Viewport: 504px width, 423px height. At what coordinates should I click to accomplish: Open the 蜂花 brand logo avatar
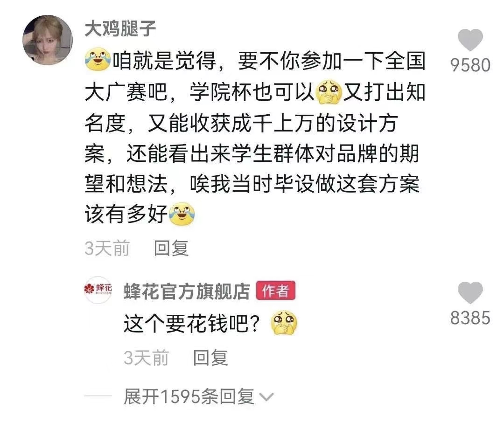(98, 290)
